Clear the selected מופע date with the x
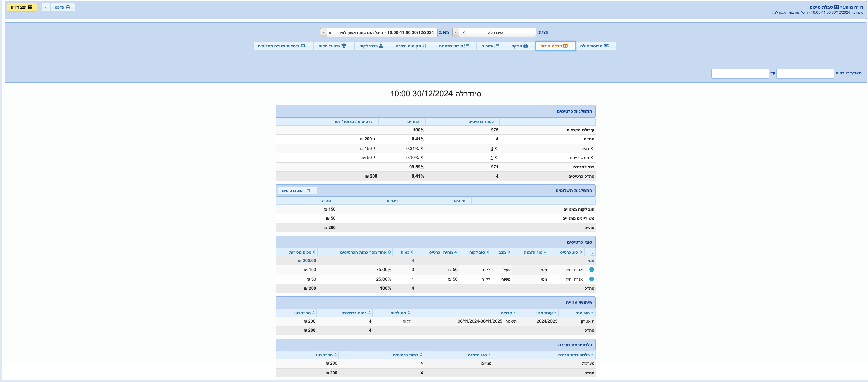This screenshot has height=382, width=868. [330, 33]
